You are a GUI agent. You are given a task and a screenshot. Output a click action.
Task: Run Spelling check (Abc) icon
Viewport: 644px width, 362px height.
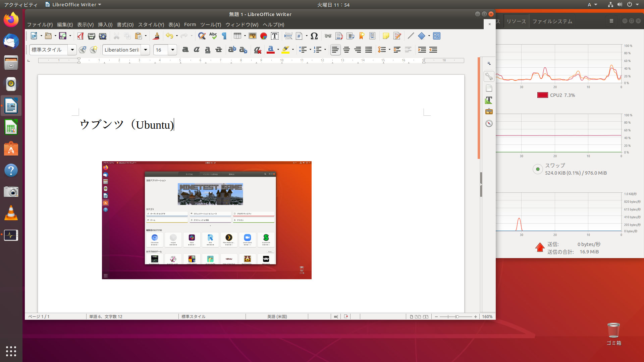(213, 36)
